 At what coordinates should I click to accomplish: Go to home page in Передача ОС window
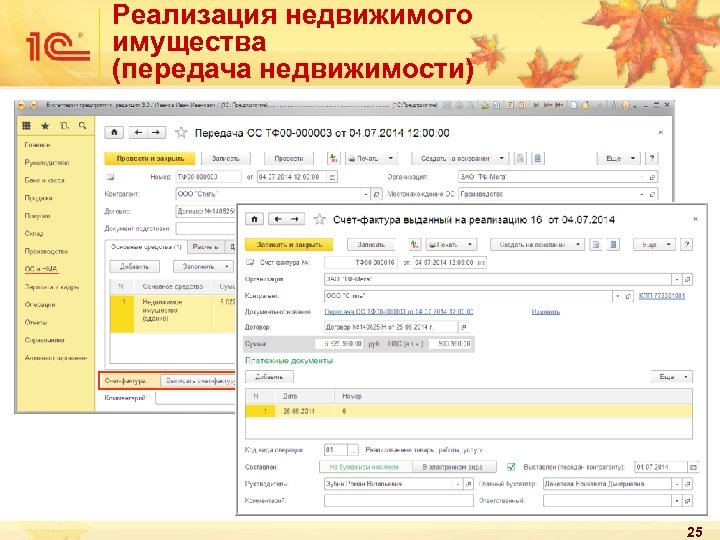click(x=114, y=133)
